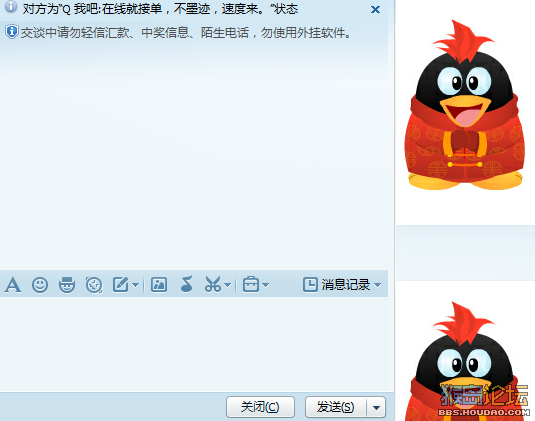Insert a picture into the chat
The width and height of the screenshot is (535, 421).
click(x=159, y=285)
